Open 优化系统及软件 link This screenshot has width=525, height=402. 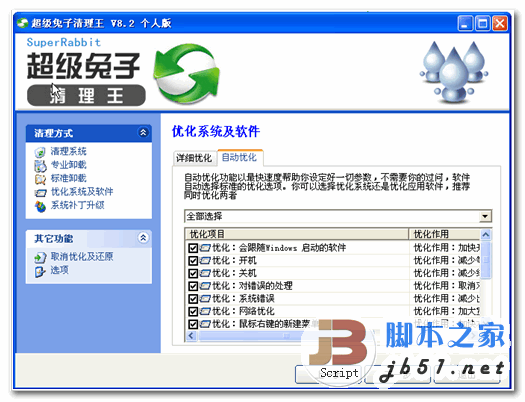tap(82, 192)
